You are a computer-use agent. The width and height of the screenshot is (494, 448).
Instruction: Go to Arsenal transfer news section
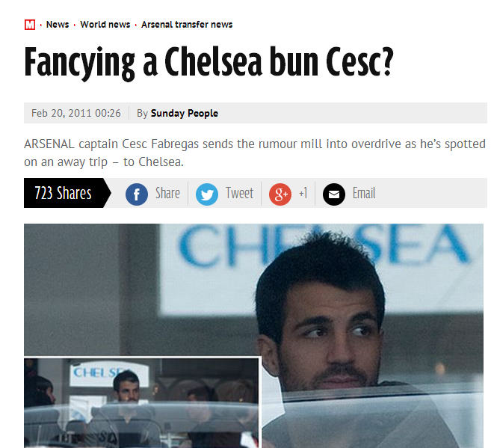click(x=187, y=25)
